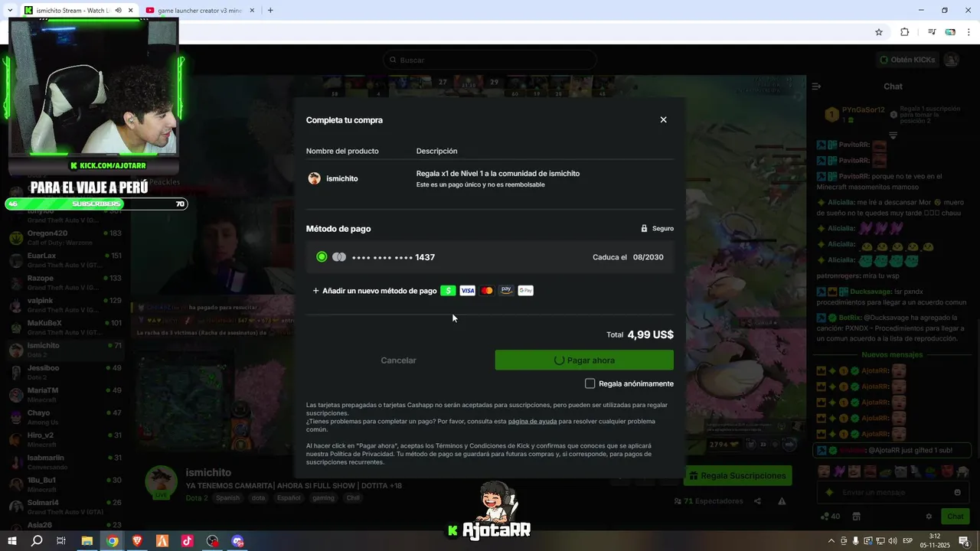This screenshot has width=980, height=551.
Task: Select the dota tag
Action: coord(259,497)
